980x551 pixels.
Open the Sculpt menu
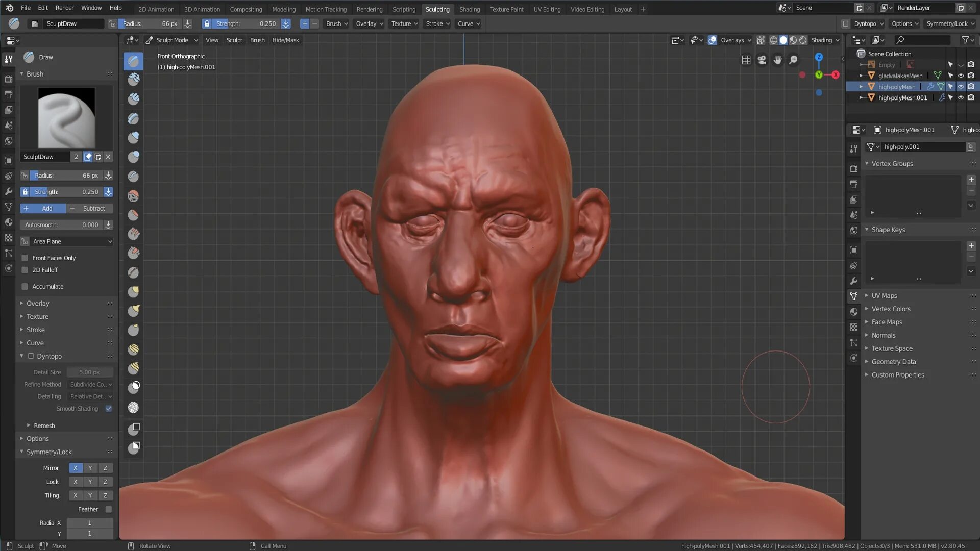click(234, 39)
